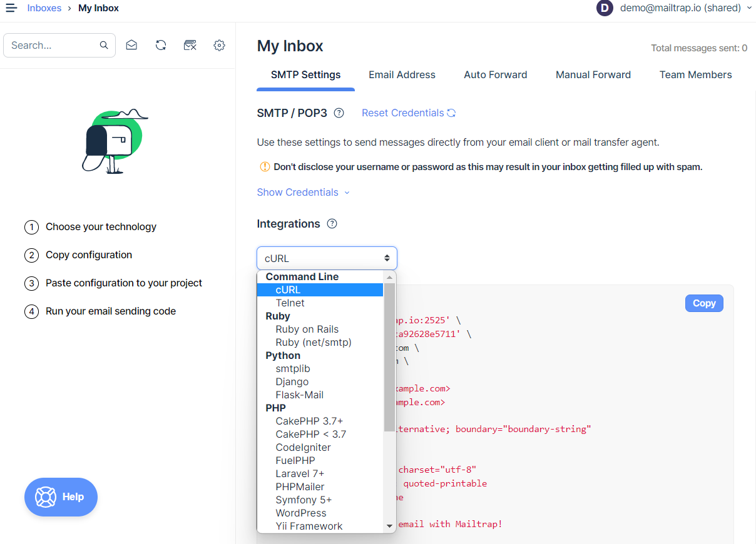756x544 pixels.
Task: Clear inbox with the delete-mail icon
Action: tap(190, 45)
